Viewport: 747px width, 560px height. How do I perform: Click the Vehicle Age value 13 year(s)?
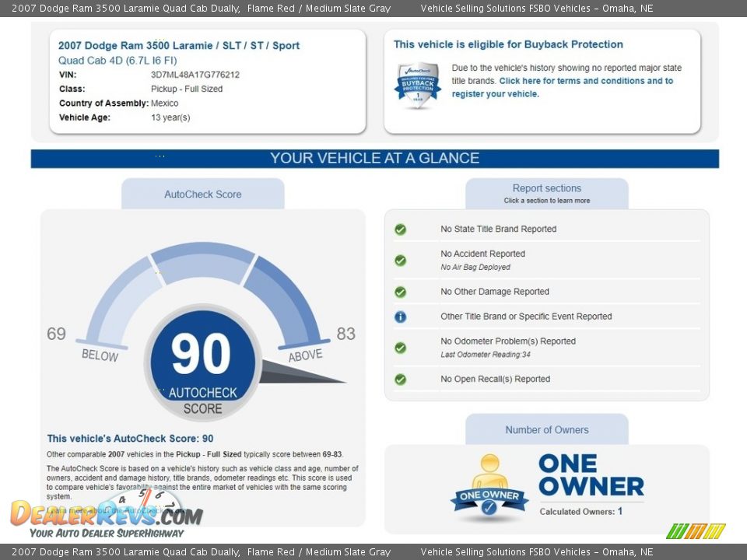(x=170, y=117)
